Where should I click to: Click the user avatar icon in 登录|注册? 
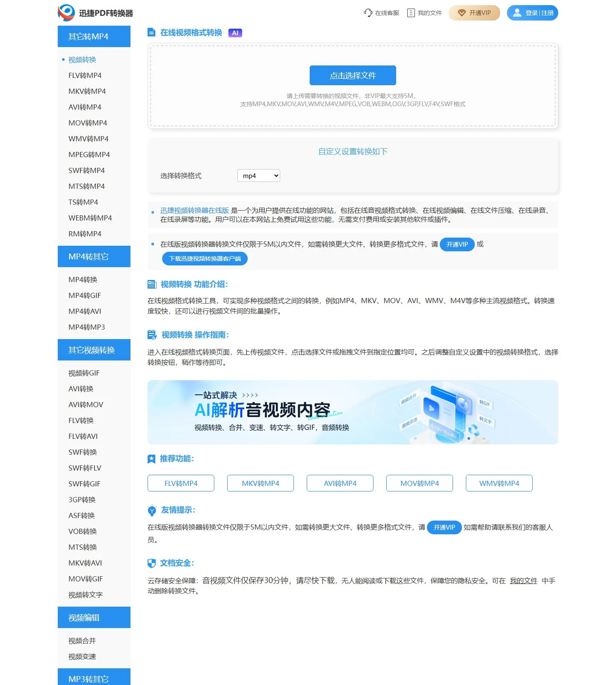tap(517, 13)
